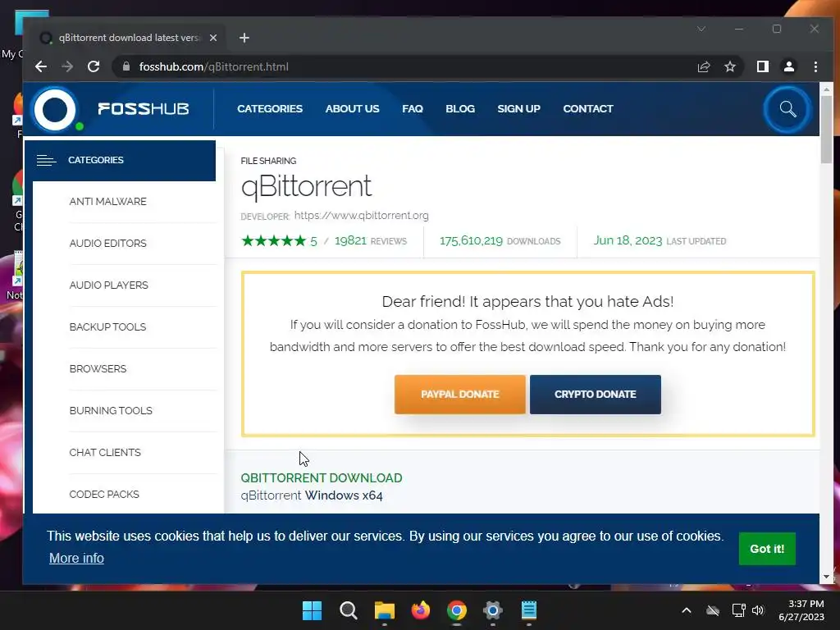Launch Firefox from taskbar
840x630 pixels.
421,610
